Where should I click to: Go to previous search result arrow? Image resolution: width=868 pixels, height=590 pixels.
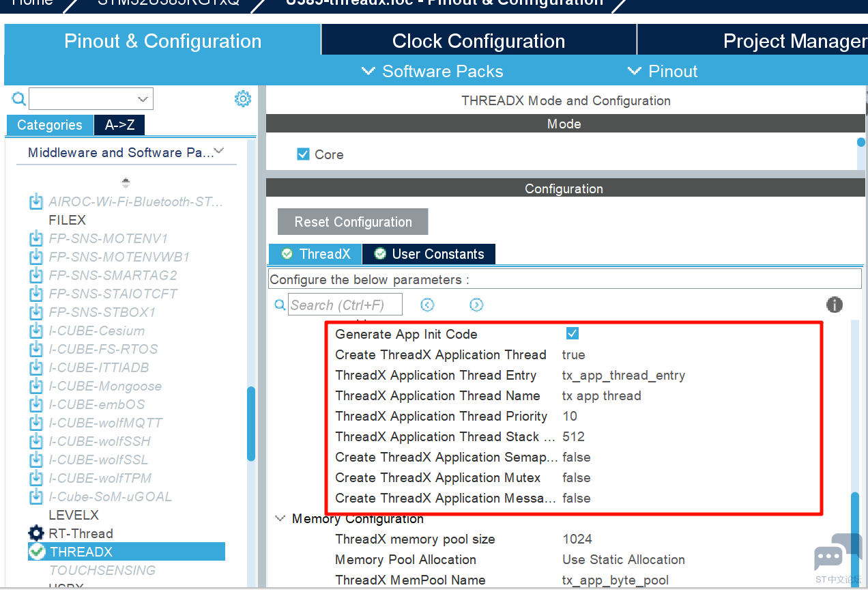tap(427, 305)
